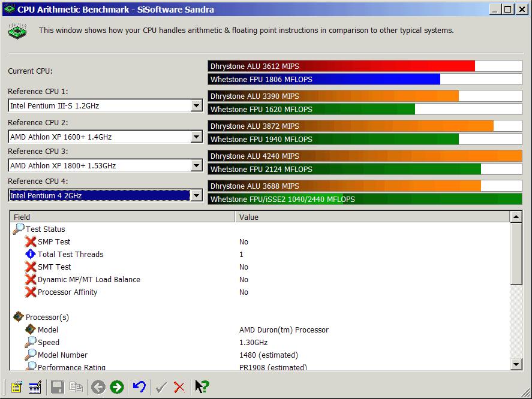Click the red X icon beside SMP Test
The width and height of the screenshot is (532, 399).
tap(31, 241)
